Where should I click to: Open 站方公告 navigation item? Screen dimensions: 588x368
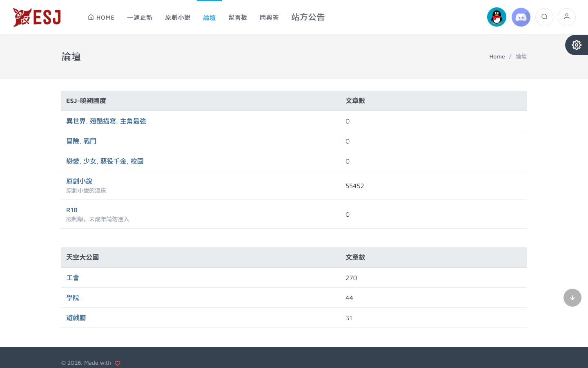pos(308,17)
